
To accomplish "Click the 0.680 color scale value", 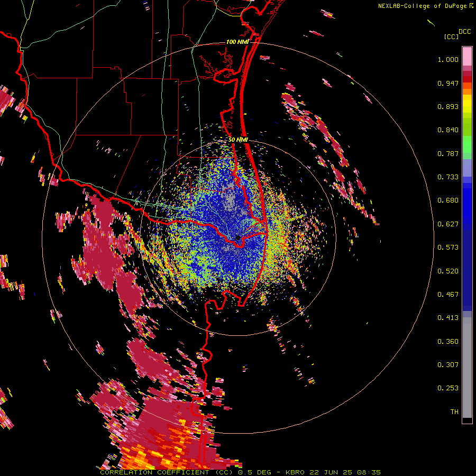I will coord(448,200).
